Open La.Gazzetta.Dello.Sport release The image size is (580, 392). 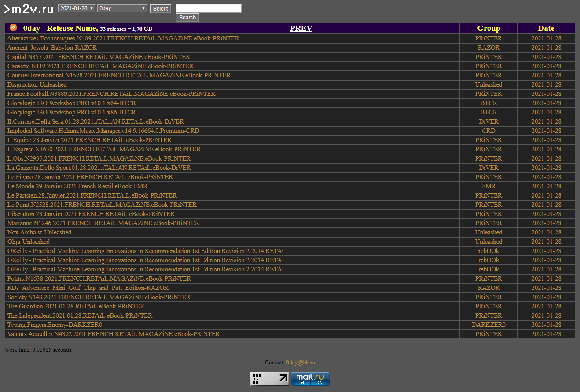[99, 168]
